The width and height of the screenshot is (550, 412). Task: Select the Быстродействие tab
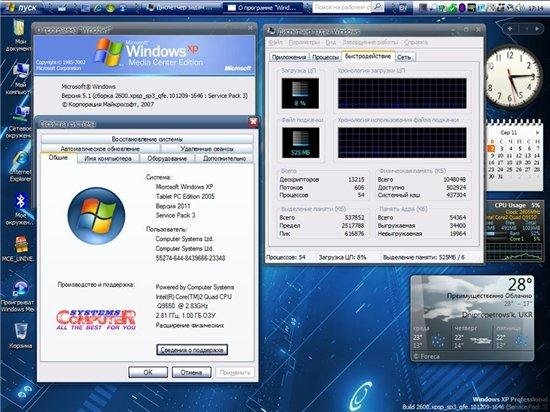click(x=368, y=56)
